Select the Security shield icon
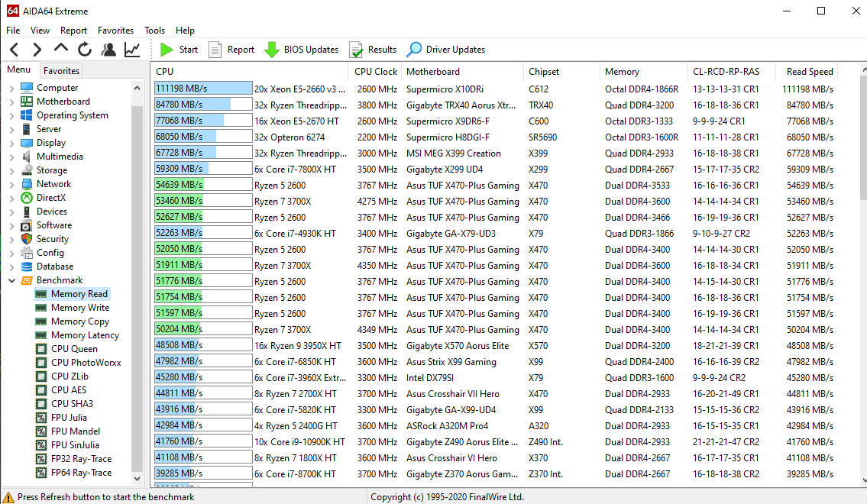867x504 pixels. click(27, 239)
